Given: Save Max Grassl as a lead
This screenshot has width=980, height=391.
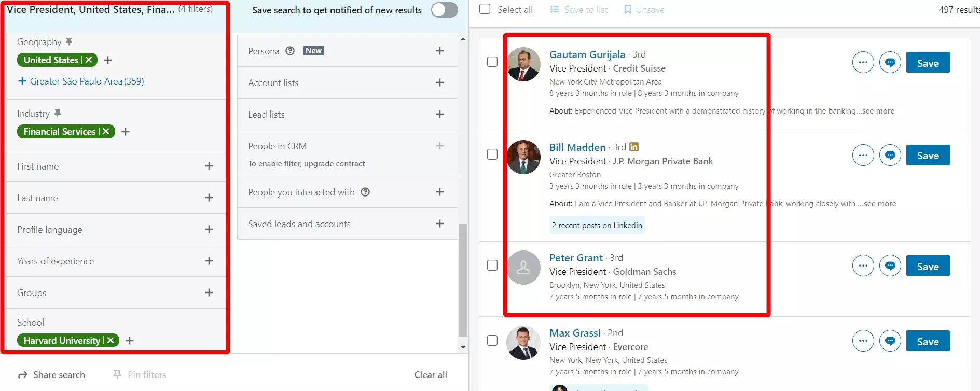Looking at the screenshot, I should pyautogui.click(x=928, y=341).
